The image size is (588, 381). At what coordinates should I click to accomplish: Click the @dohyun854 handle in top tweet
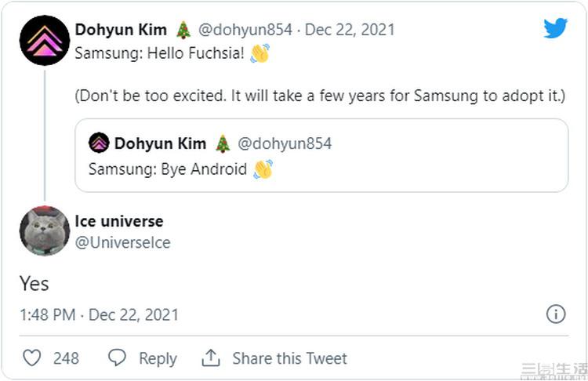(x=245, y=30)
